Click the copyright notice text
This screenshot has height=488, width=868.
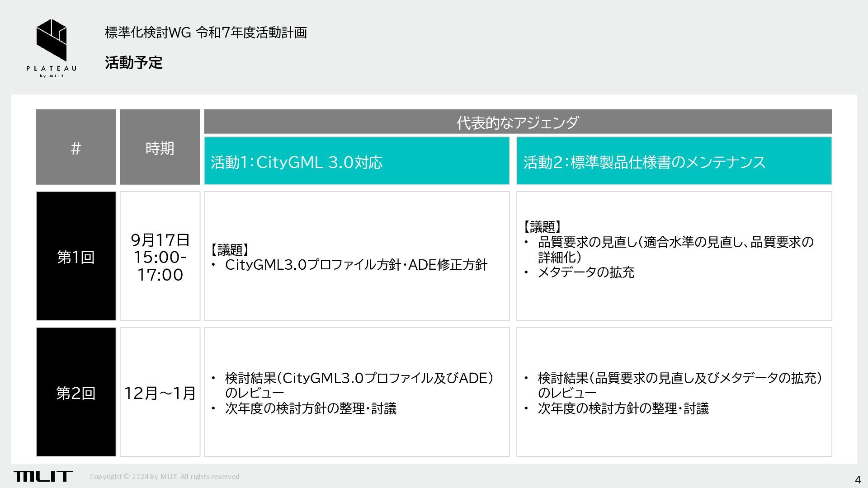165,476
